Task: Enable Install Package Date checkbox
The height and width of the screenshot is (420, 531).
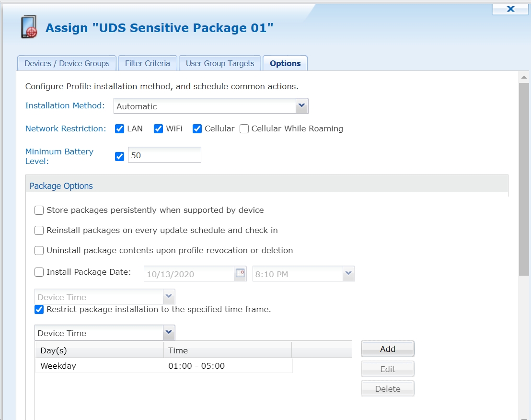Action: [39, 272]
